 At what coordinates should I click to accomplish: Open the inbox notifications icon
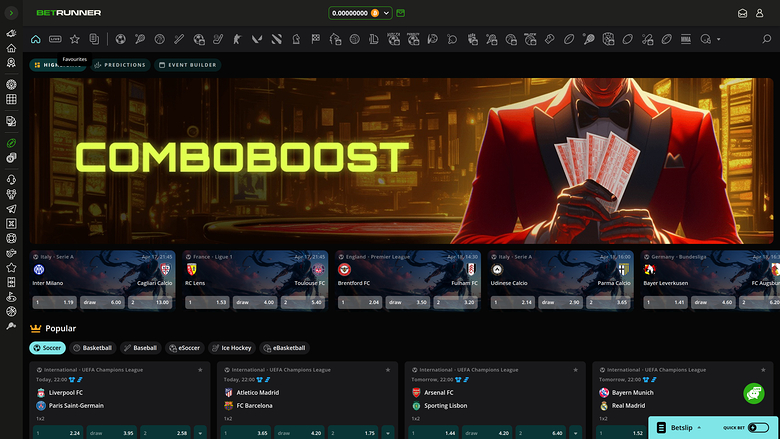pyautogui.click(x=742, y=13)
